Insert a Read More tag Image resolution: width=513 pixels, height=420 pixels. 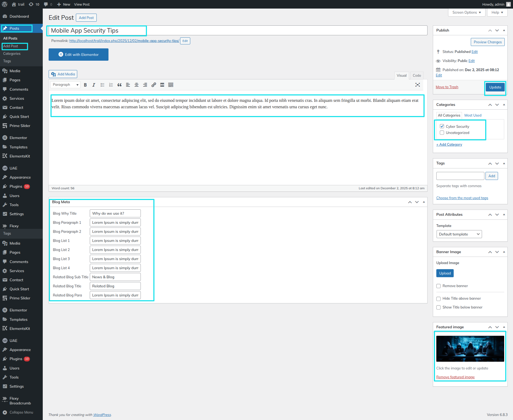click(162, 85)
